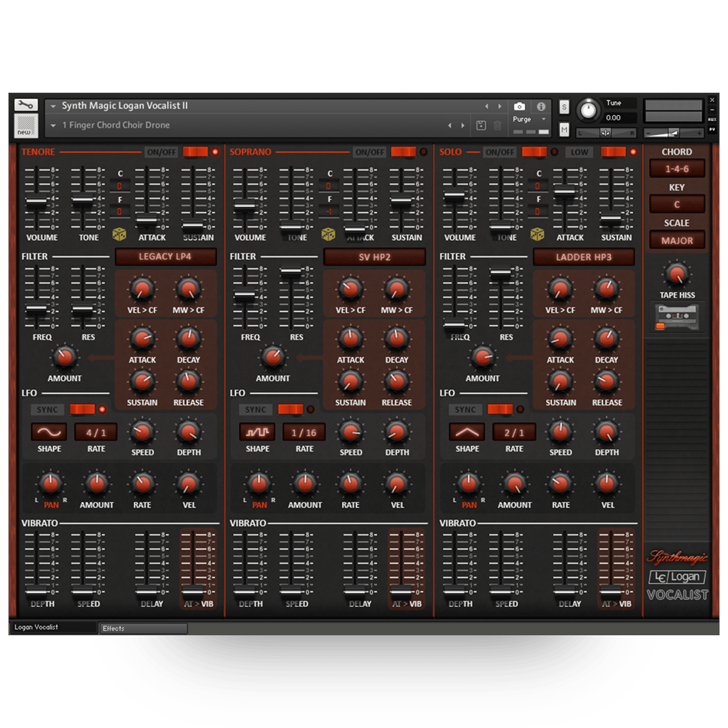Viewport: 728px width, 728px height.
Task: Open the instrument info icon
Action: [x=541, y=107]
